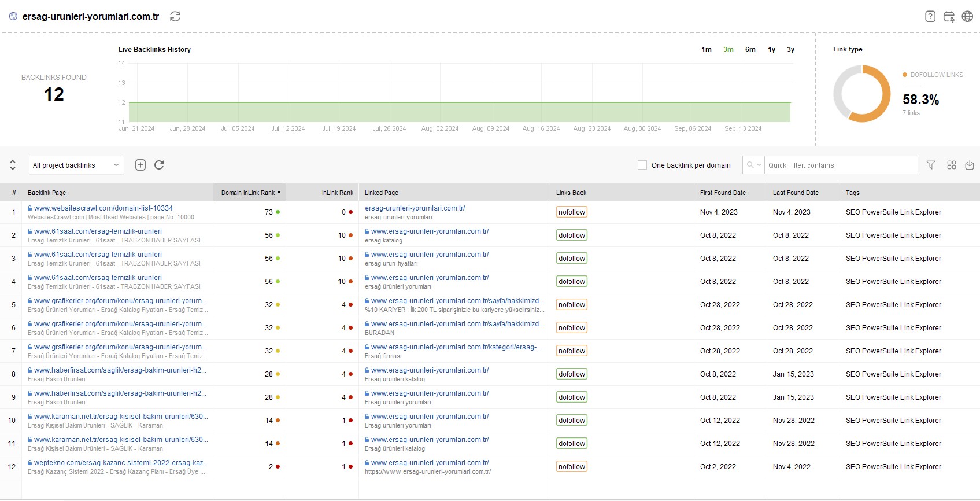Open the kategori/ersag linked page in row 7
This screenshot has width=980, height=501.
pos(457,347)
